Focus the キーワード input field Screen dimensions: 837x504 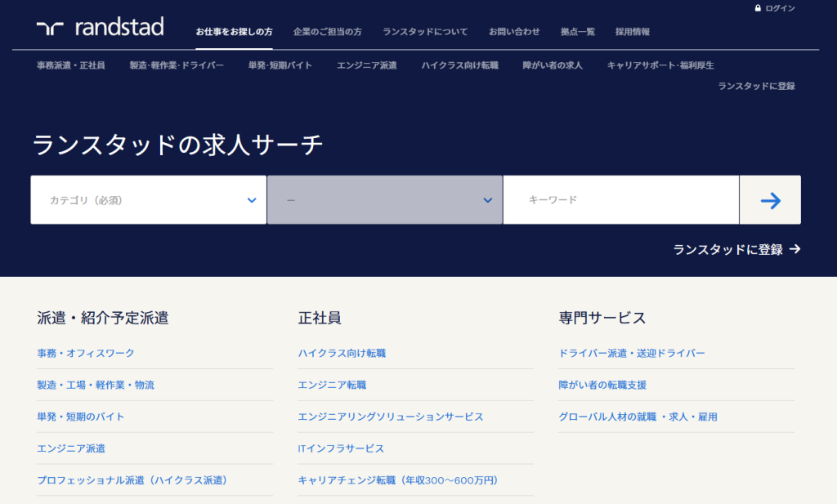[x=621, y=200]
